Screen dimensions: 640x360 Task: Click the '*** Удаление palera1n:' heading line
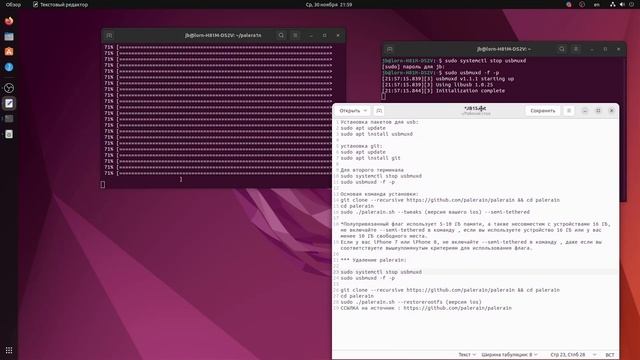pyautogui.click(x=373, y=260)
